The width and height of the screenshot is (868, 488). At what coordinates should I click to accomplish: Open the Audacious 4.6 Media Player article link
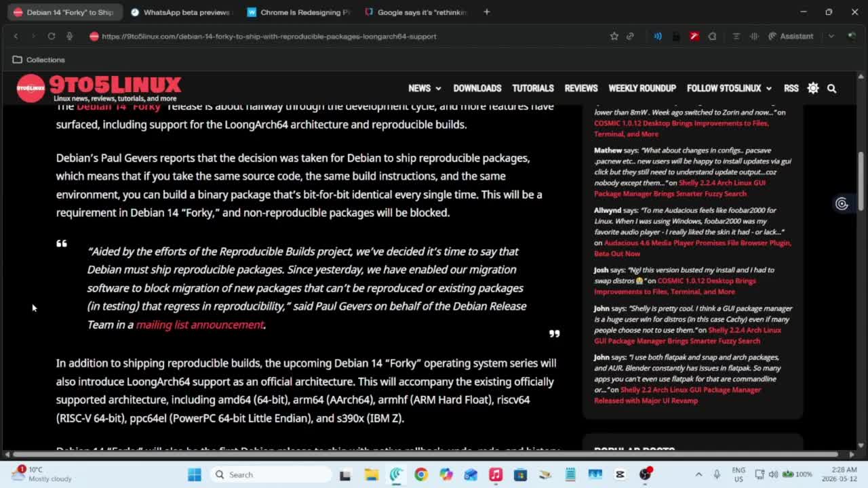[x=692, y=248]
